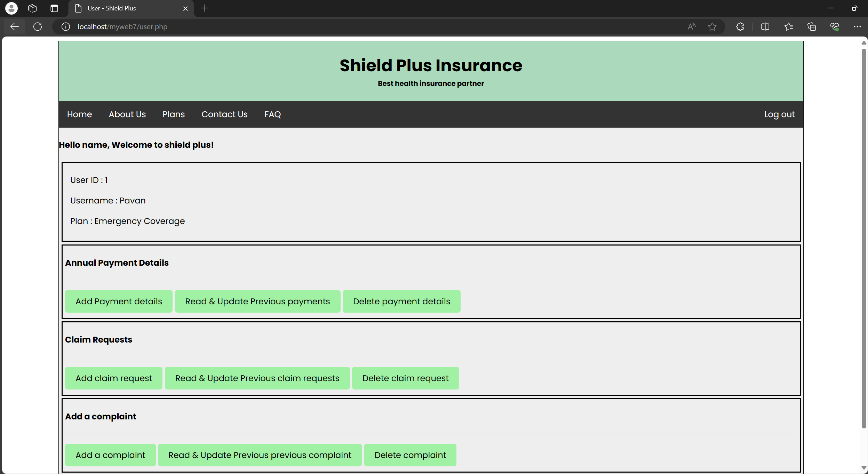The height and width of the screenshot is (474, 868).
Task: Add this page to favorites star
Action: coord(712,27)
